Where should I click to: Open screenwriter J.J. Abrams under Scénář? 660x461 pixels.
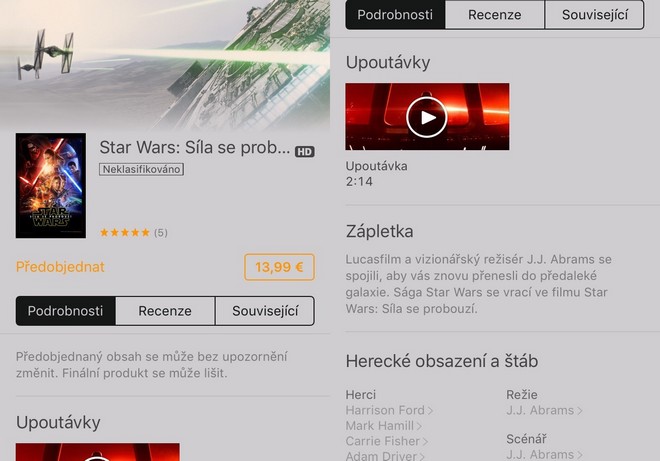coord(544,455)
